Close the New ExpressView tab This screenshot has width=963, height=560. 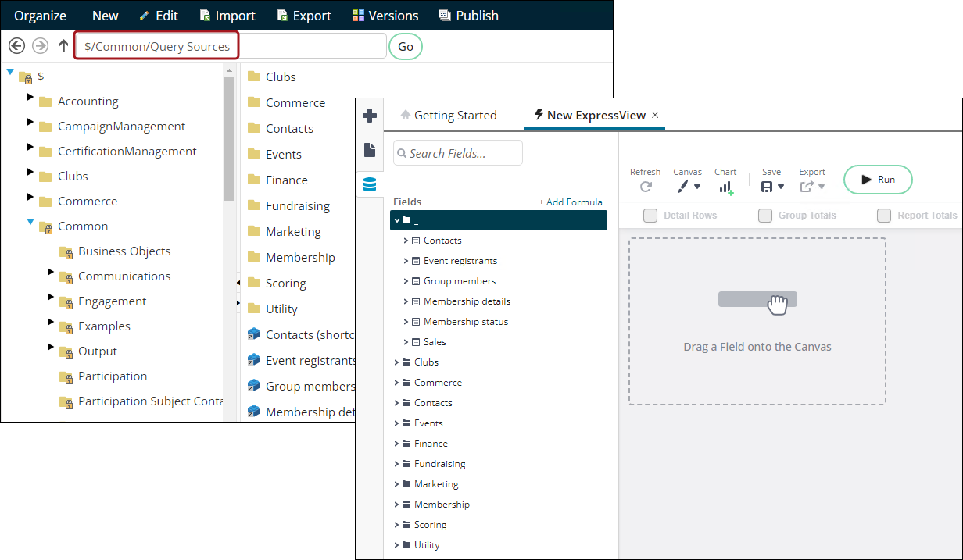click(655, 115)
